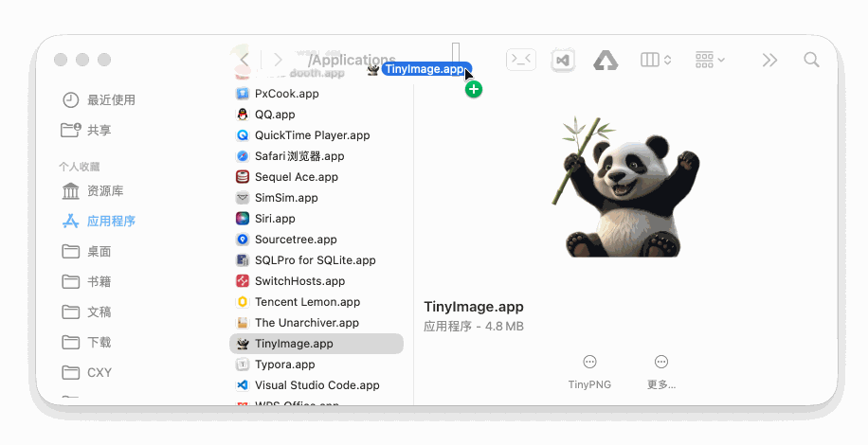The width and height of the screenshot is (868, 445).
Task: Open terminal here toolbar icon
Action: (x=521, y=60)
